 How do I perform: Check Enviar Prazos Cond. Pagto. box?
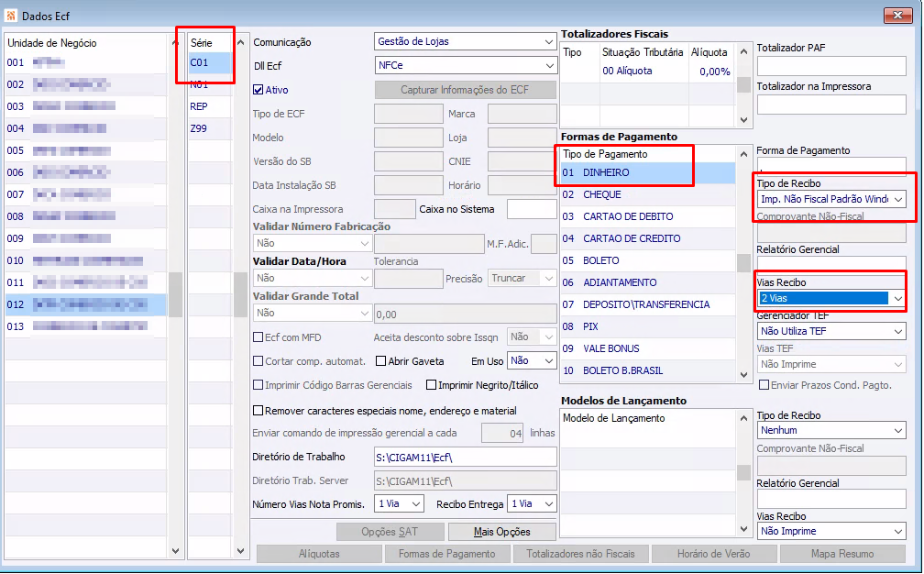pos(764,385)
